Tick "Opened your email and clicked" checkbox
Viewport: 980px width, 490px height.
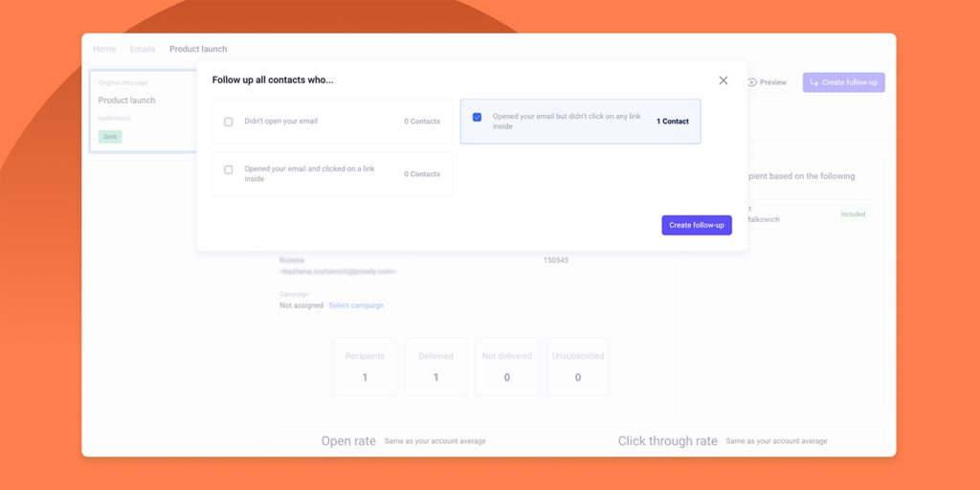(229, 169)
